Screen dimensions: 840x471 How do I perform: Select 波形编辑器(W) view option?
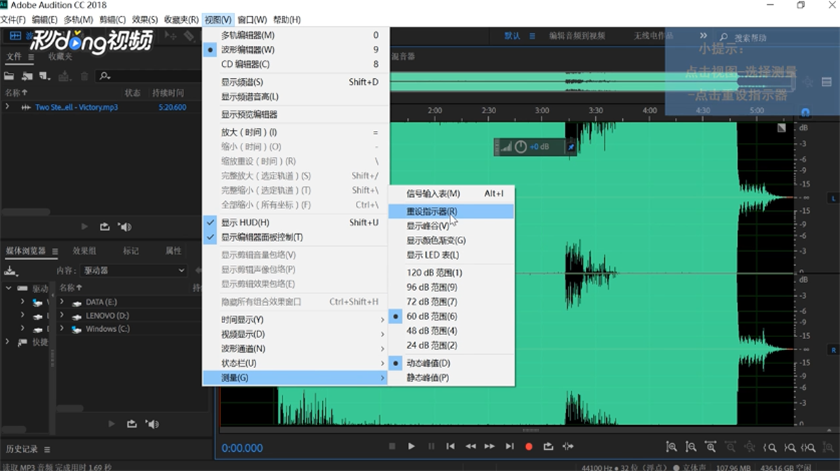coord(295,49)
